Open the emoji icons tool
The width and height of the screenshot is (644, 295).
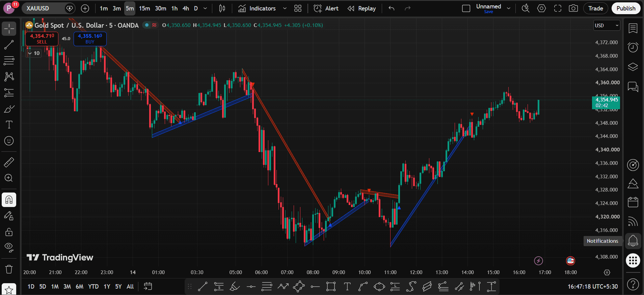(9, 141)
